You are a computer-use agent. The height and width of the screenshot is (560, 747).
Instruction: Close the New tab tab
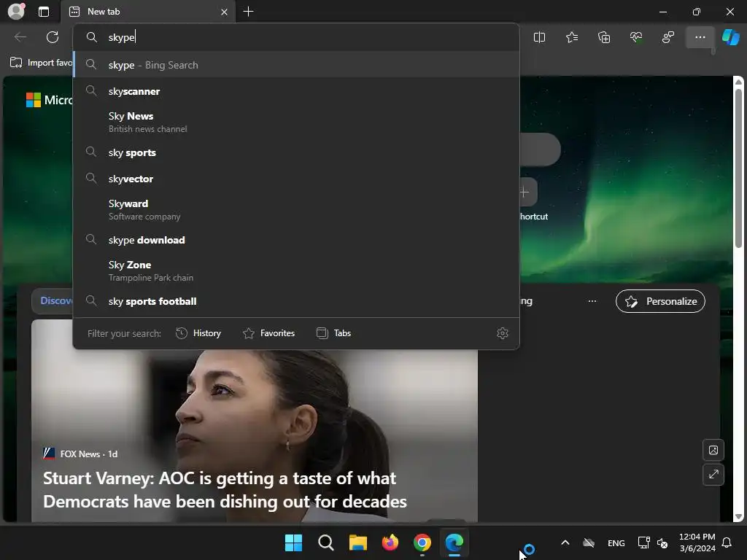click(224, 12)
